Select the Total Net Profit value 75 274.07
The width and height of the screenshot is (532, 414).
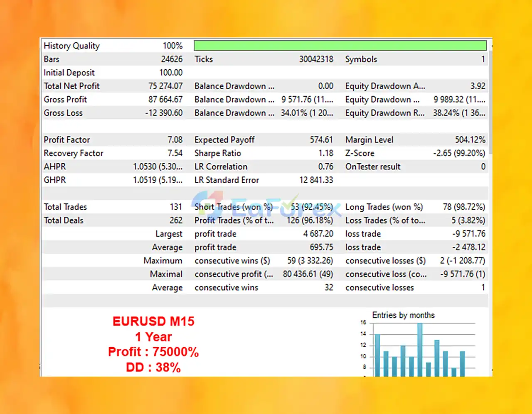(x=165, y=86)
